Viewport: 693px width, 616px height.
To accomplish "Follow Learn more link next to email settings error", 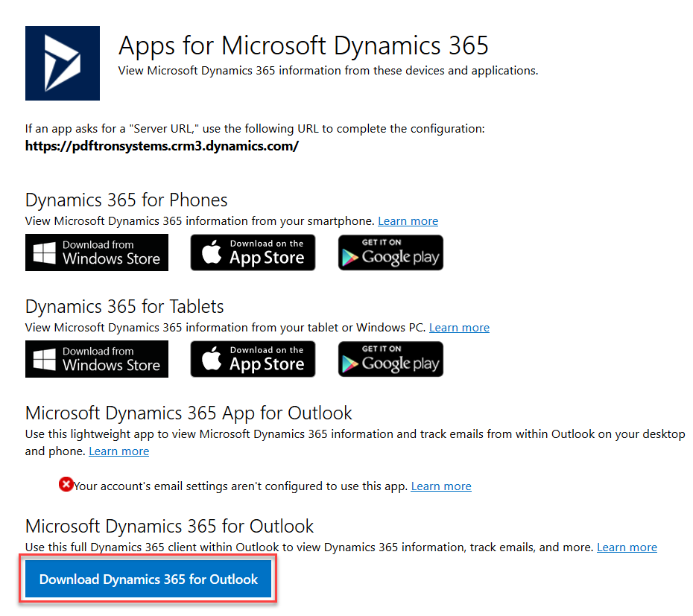I will 441,486.
